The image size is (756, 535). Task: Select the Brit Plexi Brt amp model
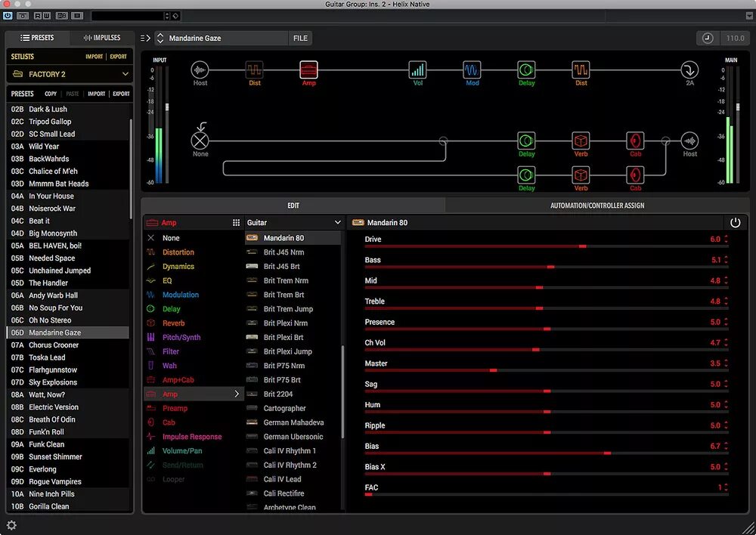[x=293, y=337]
